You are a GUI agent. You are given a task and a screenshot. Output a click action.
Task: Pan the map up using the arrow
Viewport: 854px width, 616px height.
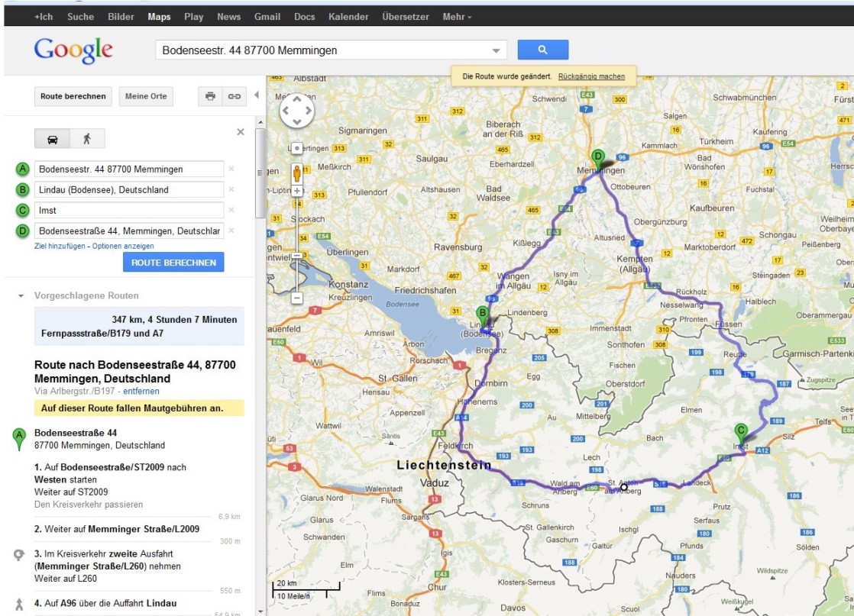pyautogui.click(x=297, y=99)
